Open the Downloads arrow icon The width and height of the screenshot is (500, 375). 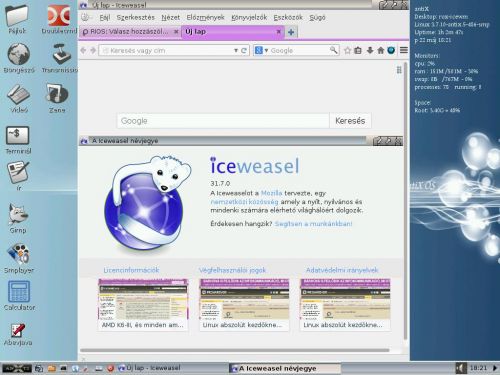pos(370,50)
